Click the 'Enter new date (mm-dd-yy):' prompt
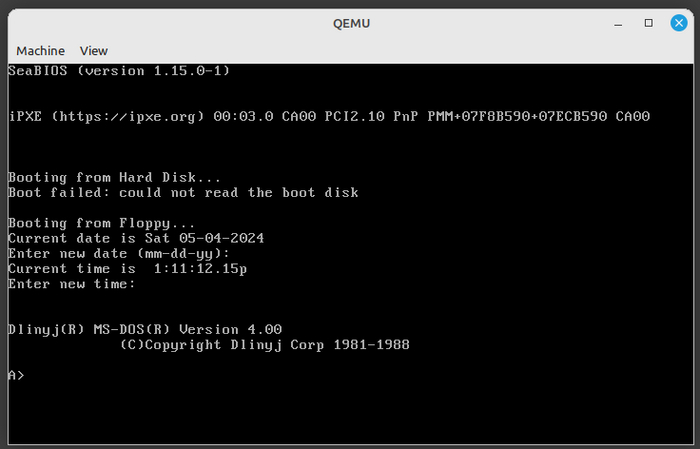The height and width of the screenshot is (449, 700). click(119, 253)
